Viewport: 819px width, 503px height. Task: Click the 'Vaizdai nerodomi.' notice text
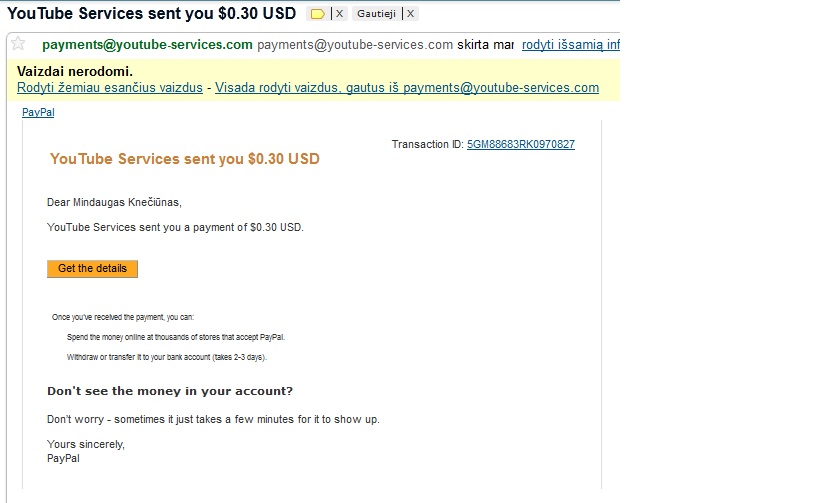(x=75, y=72)
